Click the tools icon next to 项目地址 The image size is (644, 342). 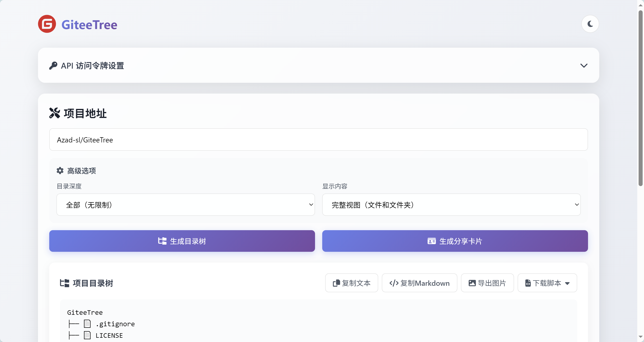pos(54,113)
